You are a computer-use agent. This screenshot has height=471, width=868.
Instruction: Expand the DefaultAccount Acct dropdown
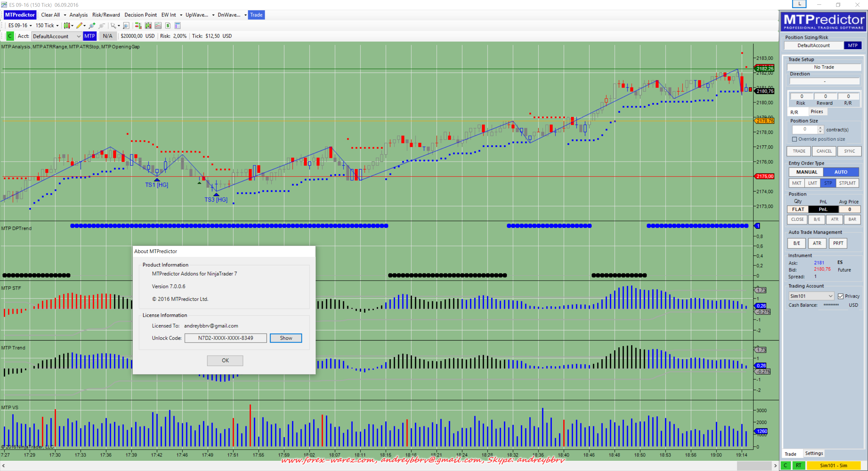(57, 36)
